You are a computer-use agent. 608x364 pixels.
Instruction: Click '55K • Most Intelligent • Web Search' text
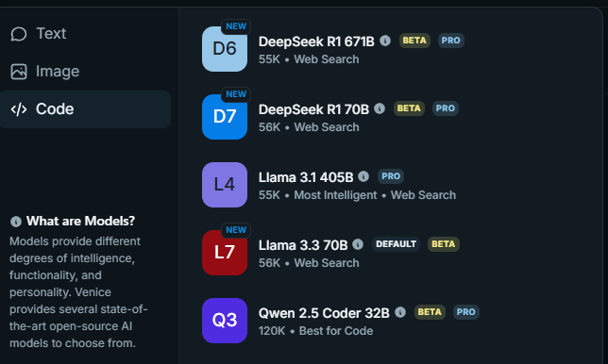357,195
